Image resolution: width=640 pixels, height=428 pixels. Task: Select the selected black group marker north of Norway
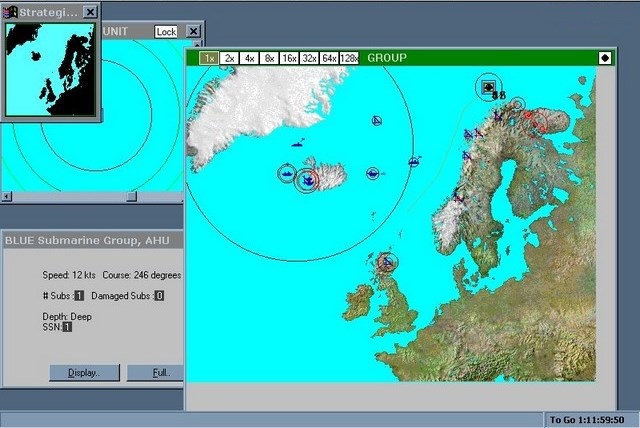click(488, 88)
